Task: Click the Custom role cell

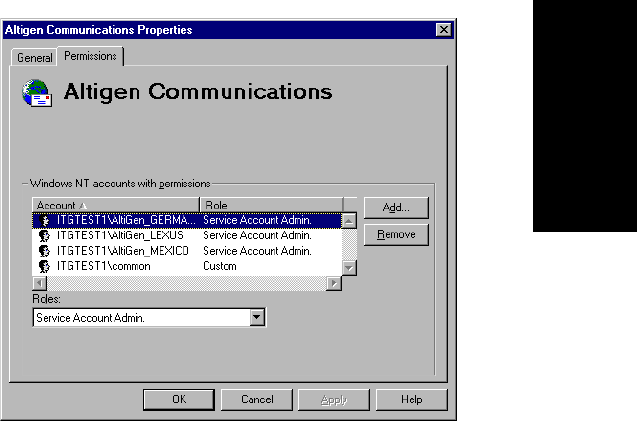Action: (220, 267)
